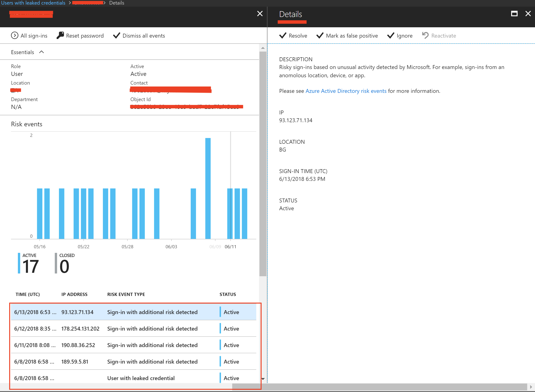Close the left user blade
This screenshot has height=392, width=535.
click(260, 14)
